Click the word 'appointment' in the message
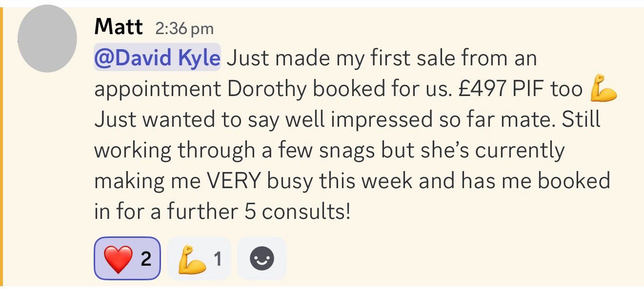The width and height of the screenshot is (644, 292). click(x=157, y=90)
